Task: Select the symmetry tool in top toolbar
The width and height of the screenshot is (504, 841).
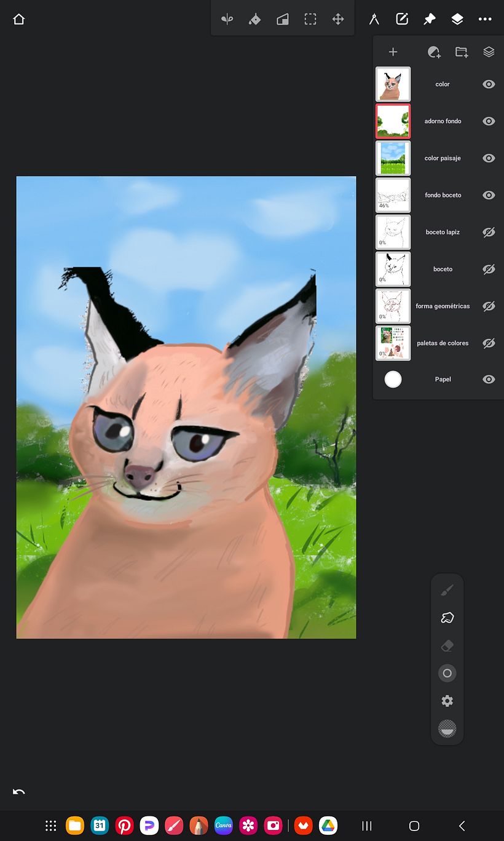Action: click(x=227, y=19)
